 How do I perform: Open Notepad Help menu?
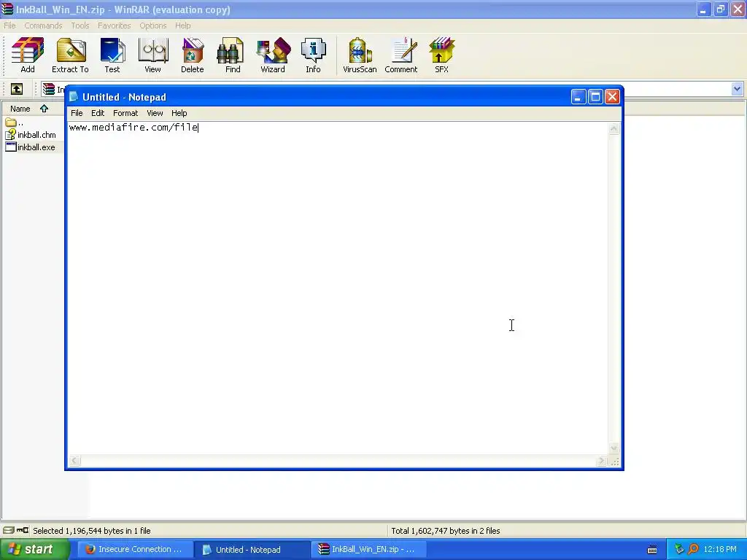(179, 113)
